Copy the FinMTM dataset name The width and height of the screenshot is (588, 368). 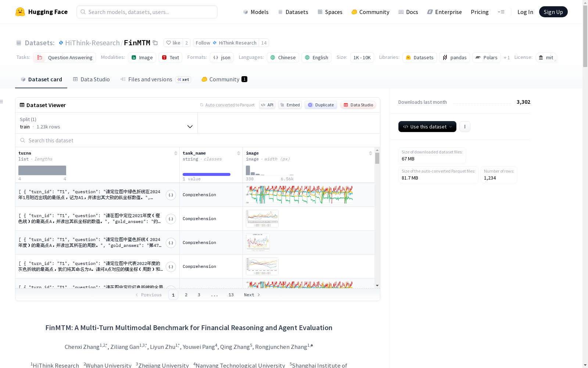click(x=155, y=43)
